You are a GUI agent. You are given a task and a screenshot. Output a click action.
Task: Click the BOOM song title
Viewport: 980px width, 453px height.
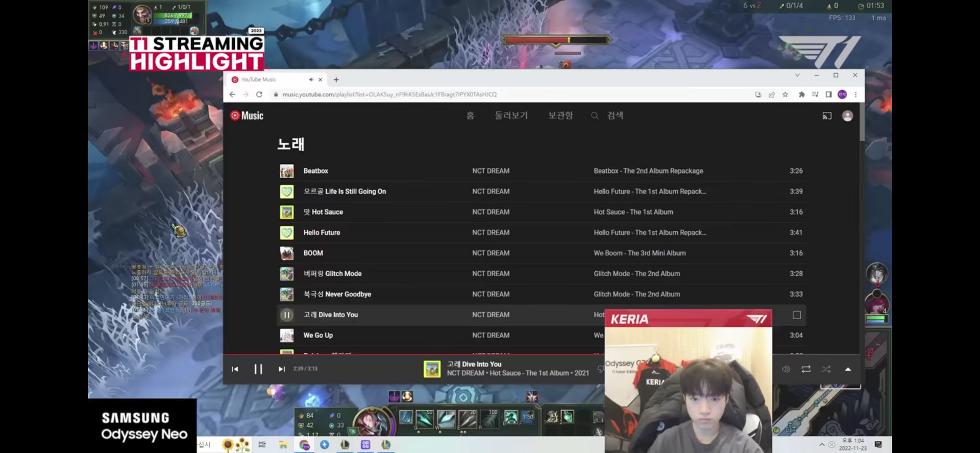[313, 253]
